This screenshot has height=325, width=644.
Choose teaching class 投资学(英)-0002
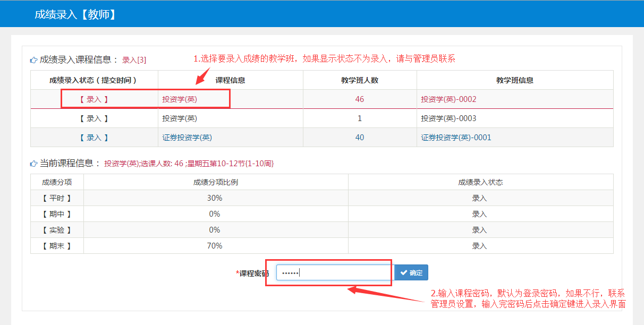449,99
